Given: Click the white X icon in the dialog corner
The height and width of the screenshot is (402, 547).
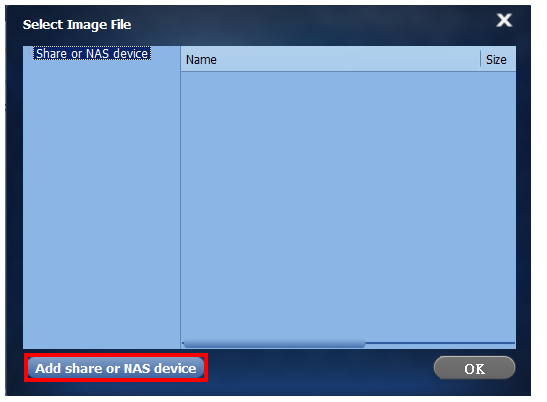Looking at the screenshot, I should point(504,20).
